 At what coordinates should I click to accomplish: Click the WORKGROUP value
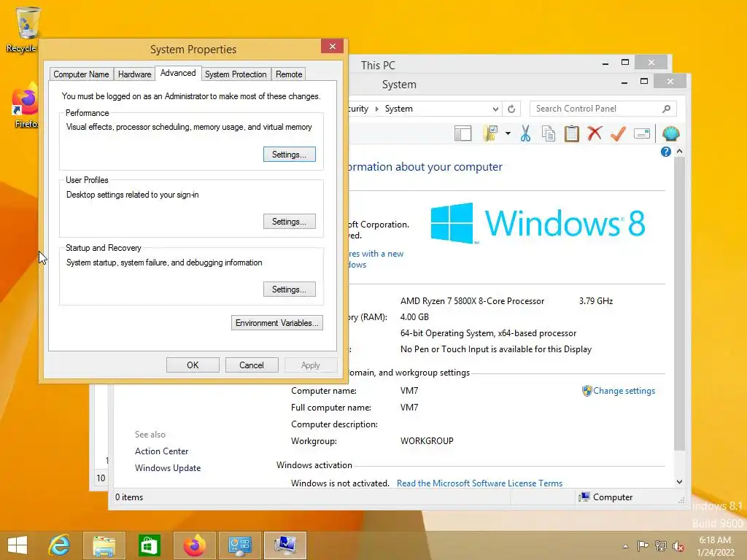(427, 441)
